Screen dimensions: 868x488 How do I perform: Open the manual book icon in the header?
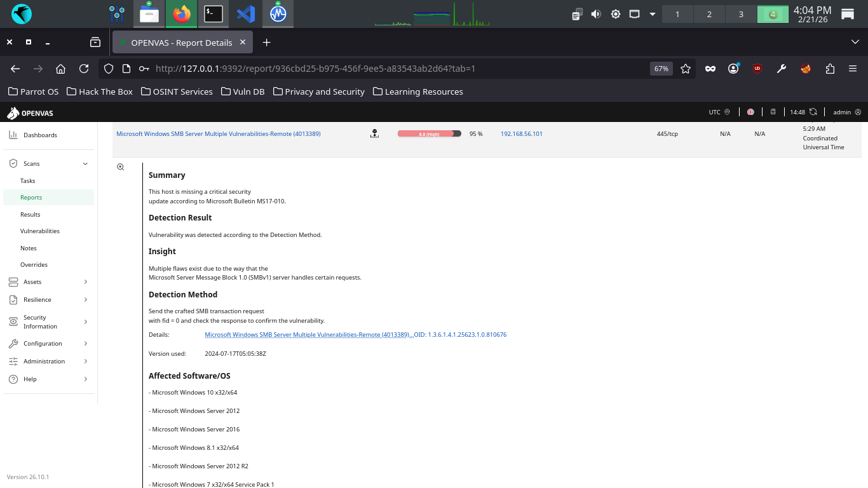click(x=773, y=112)
